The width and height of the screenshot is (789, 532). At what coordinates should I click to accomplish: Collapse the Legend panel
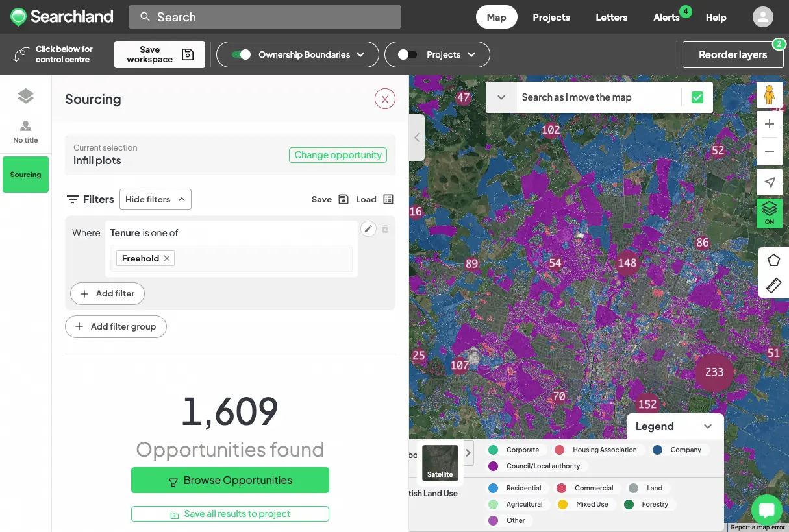pos(708,426)
